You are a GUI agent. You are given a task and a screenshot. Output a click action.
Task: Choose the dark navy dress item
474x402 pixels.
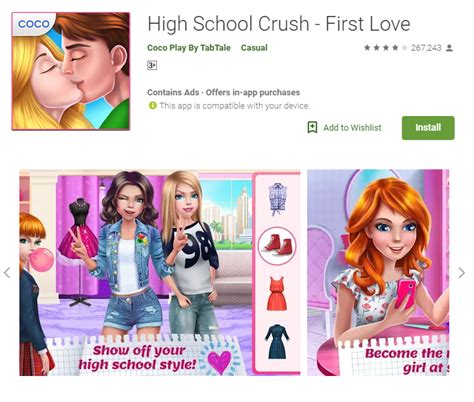point(277,342)
